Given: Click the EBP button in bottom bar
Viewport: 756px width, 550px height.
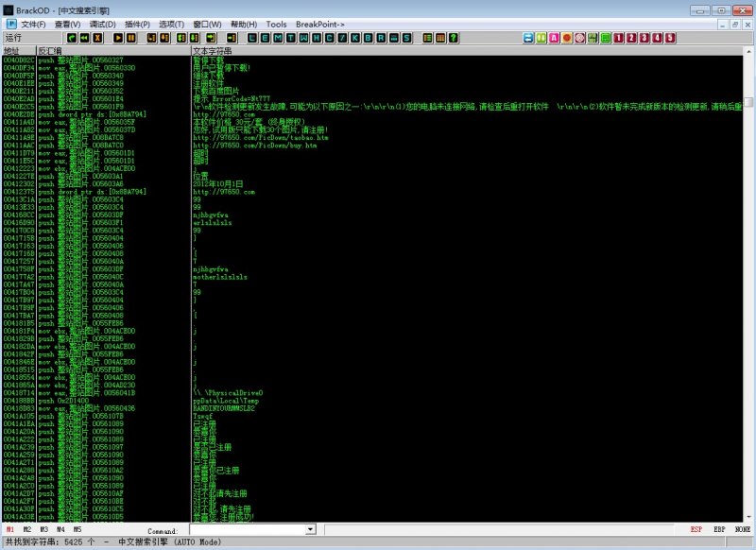Looking at the screenshot, I should [719, 529].
